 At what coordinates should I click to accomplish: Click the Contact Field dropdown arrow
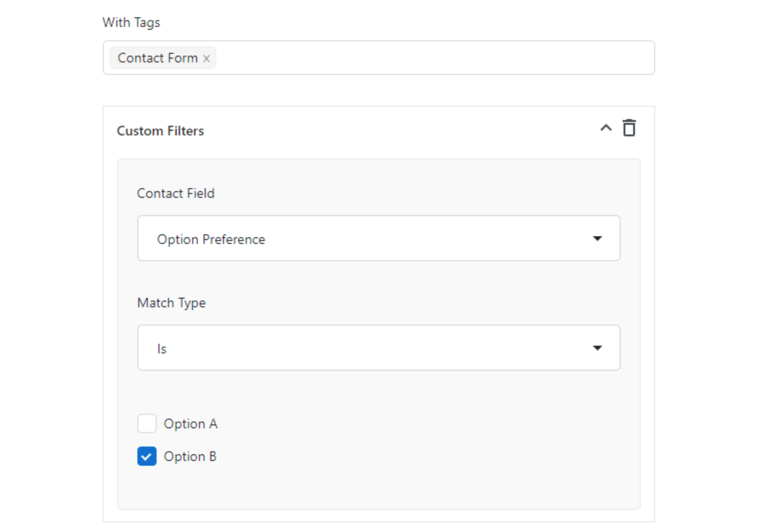597,239
